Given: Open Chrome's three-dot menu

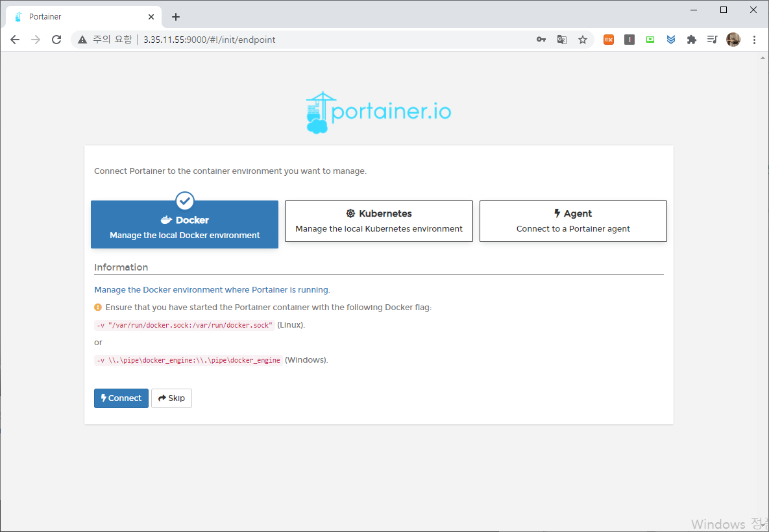Looking at the screenshot, I should click(x=754, y=40).
